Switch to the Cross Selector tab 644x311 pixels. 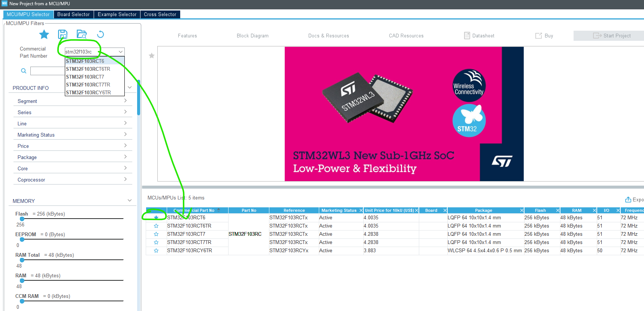click(x=160, y=14)
